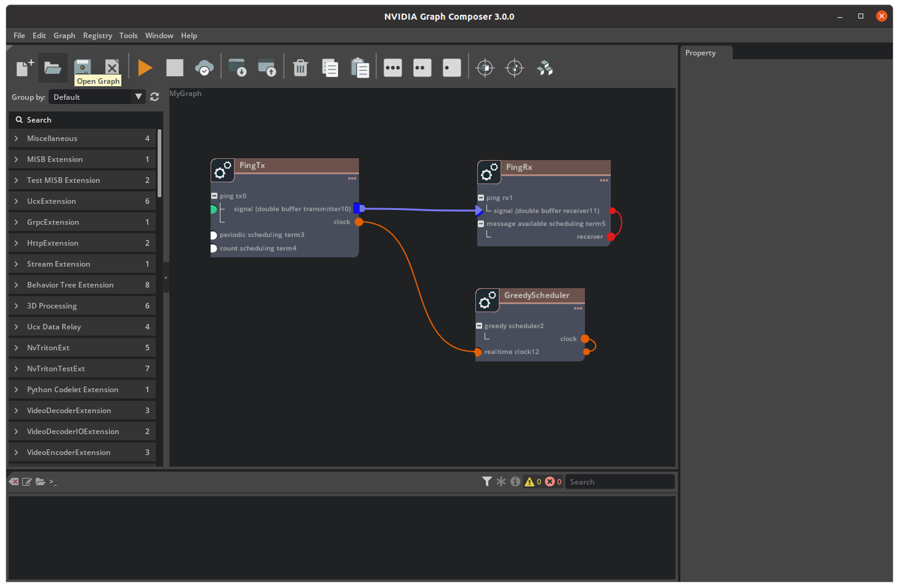
Task: Run the graph with orange play button
Action: point(145,67)
